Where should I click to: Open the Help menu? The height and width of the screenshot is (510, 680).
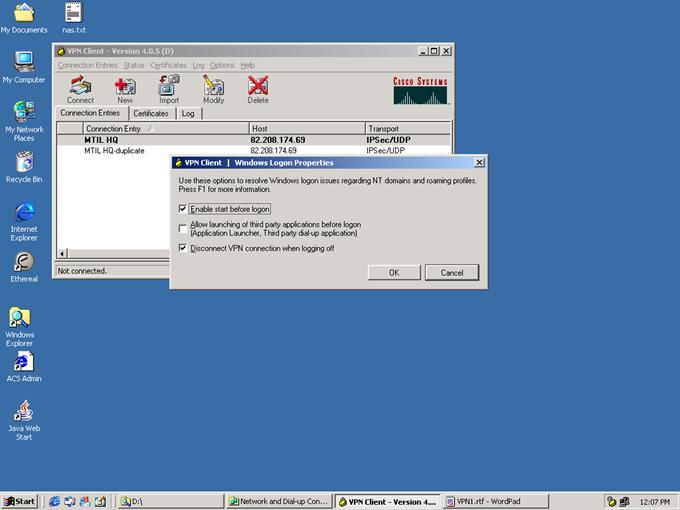[247, 65]
